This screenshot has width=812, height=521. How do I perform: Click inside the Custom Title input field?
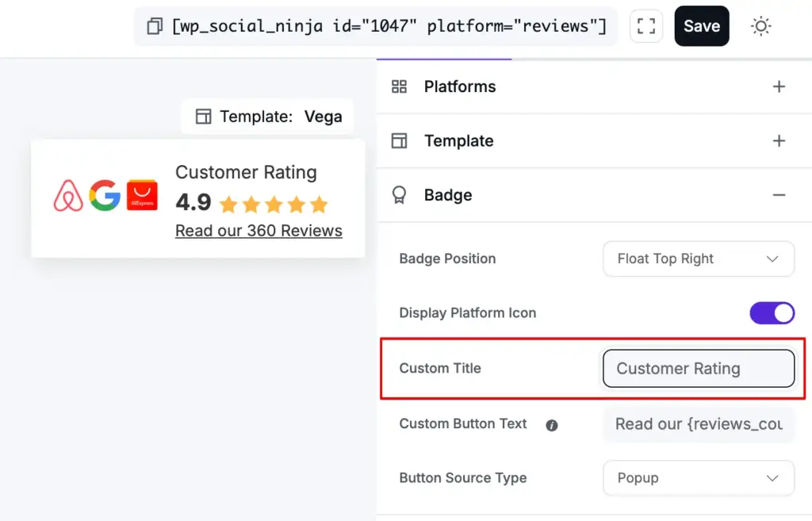tap(698, 368)
